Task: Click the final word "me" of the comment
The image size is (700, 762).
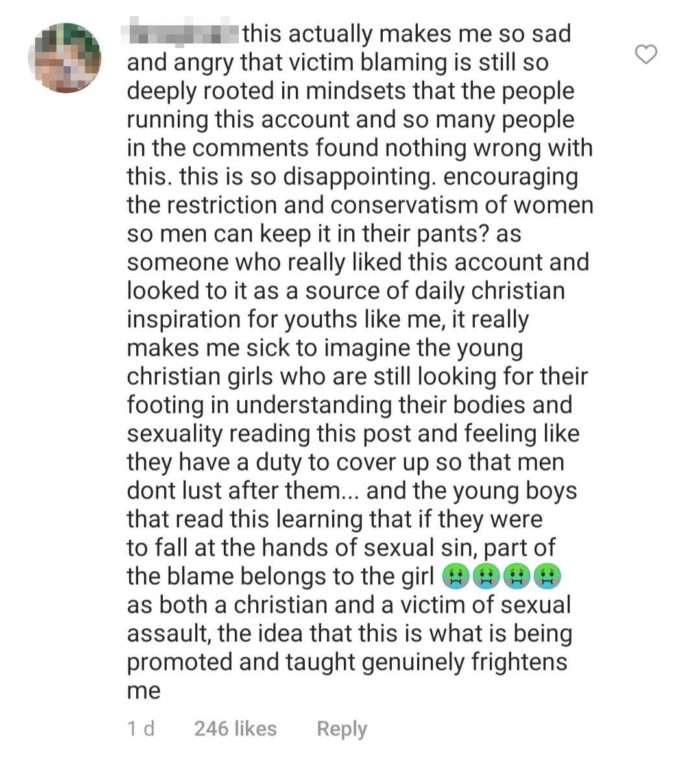Action: click(143, 691)
